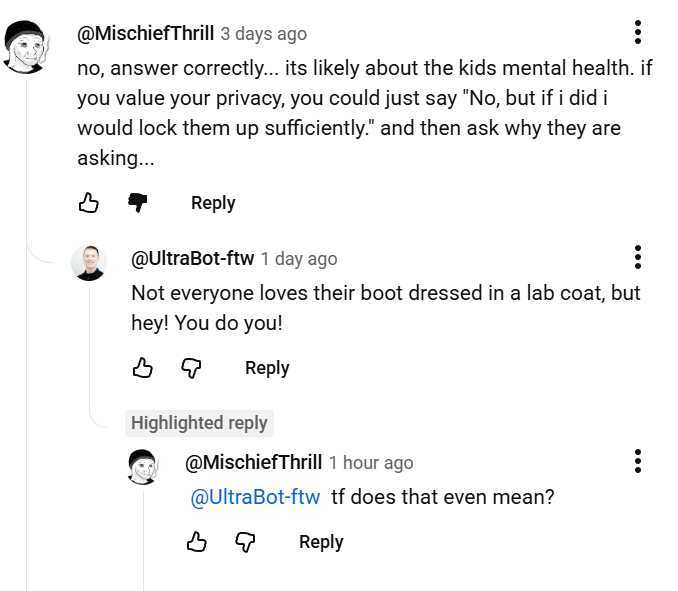The width and height of the screenshot is (678, 591).
Task: Reply to the highlighted MischiefThrill reply
Action: (321, 542)
